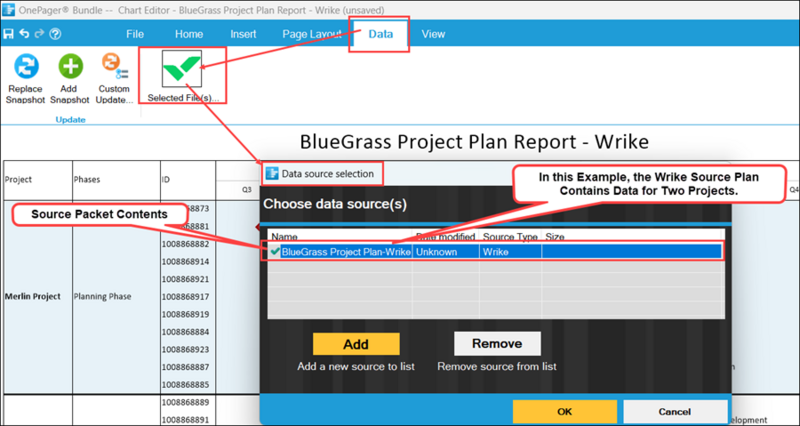
Task: Click the Data source selection dialog icon
Action: coord(272,173)
